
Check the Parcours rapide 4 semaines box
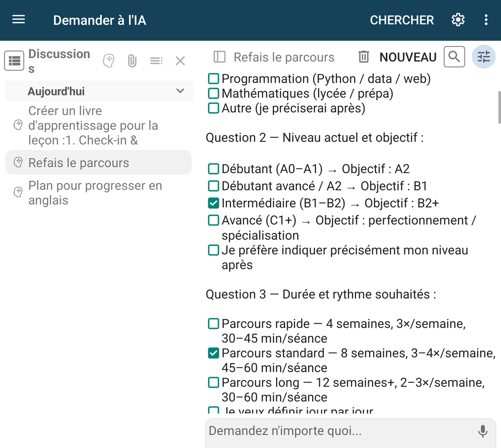click(213, 323)
